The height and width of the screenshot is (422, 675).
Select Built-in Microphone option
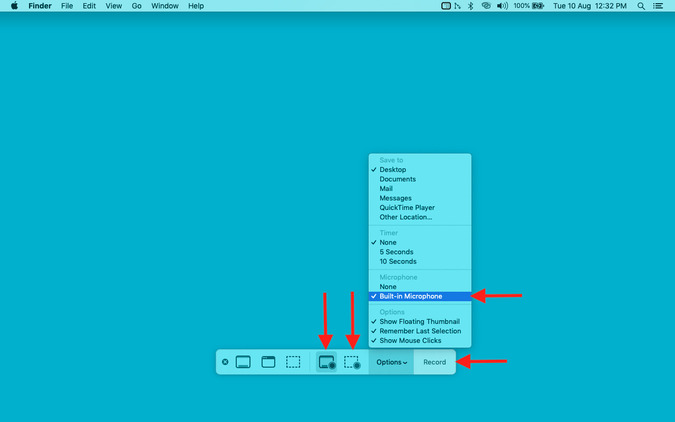(x=420, y=296)
